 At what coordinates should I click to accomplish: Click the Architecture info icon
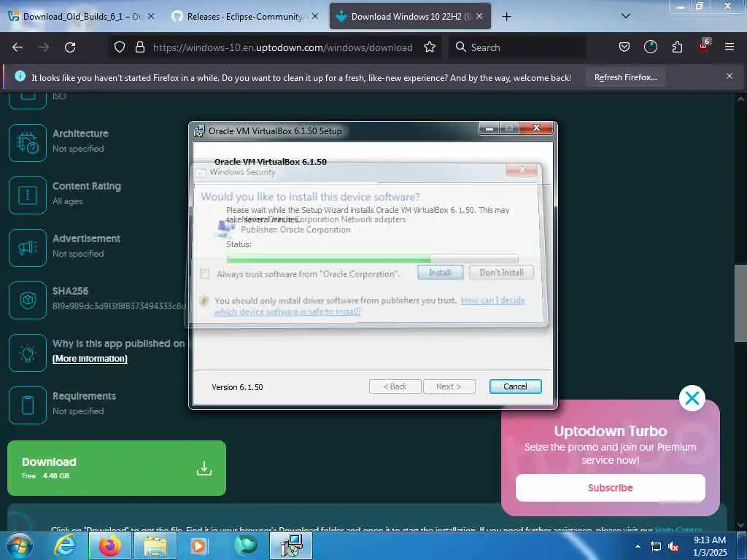click(x=28, y=143)
